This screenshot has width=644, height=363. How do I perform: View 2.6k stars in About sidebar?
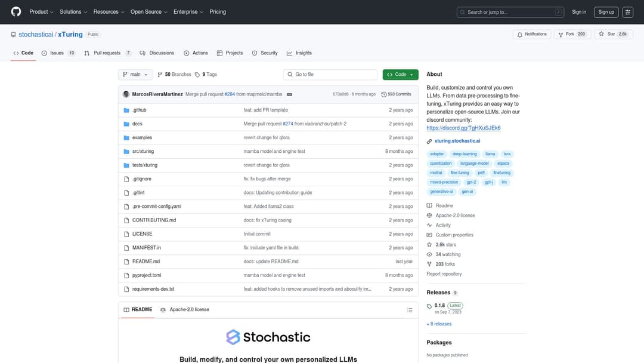pos(445,245)
